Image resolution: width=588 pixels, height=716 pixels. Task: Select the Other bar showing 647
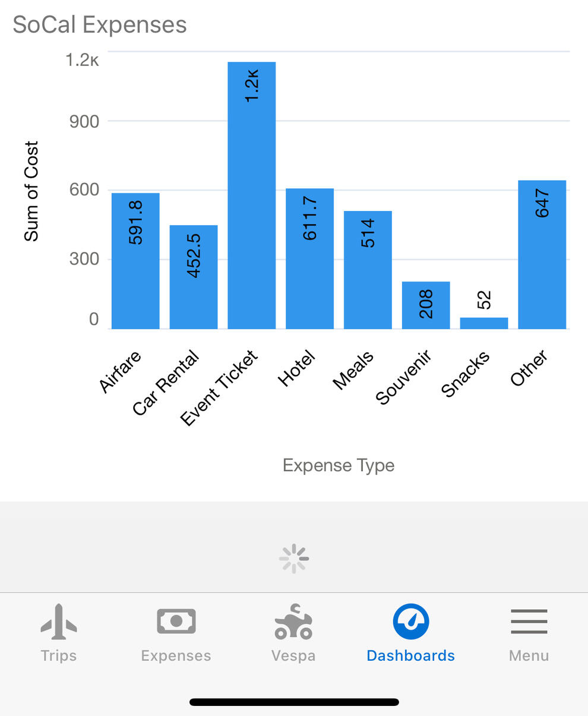(542, 255)
